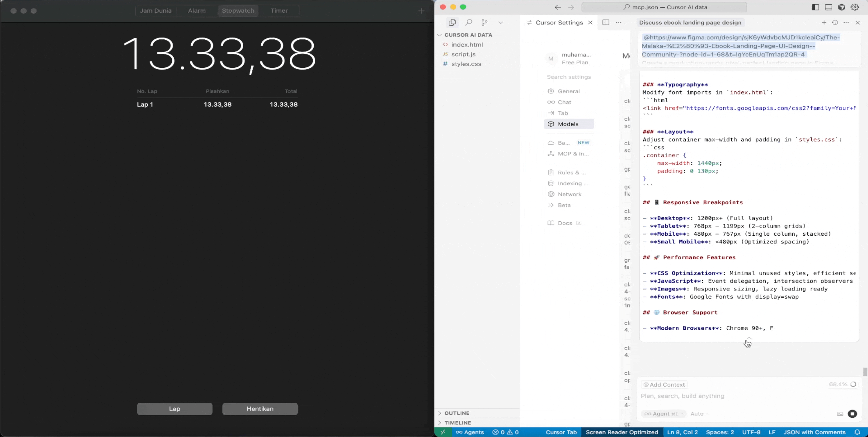Click the LF end-of-line status item
The height and width of the screenshot is (437, 868).
coord(772,432)
